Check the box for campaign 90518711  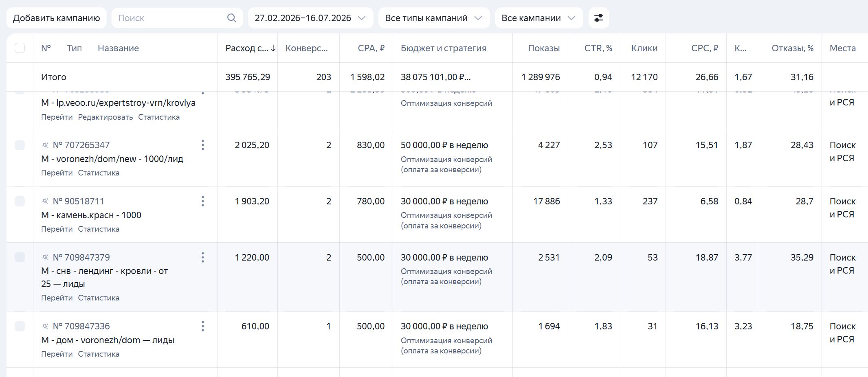20,201
